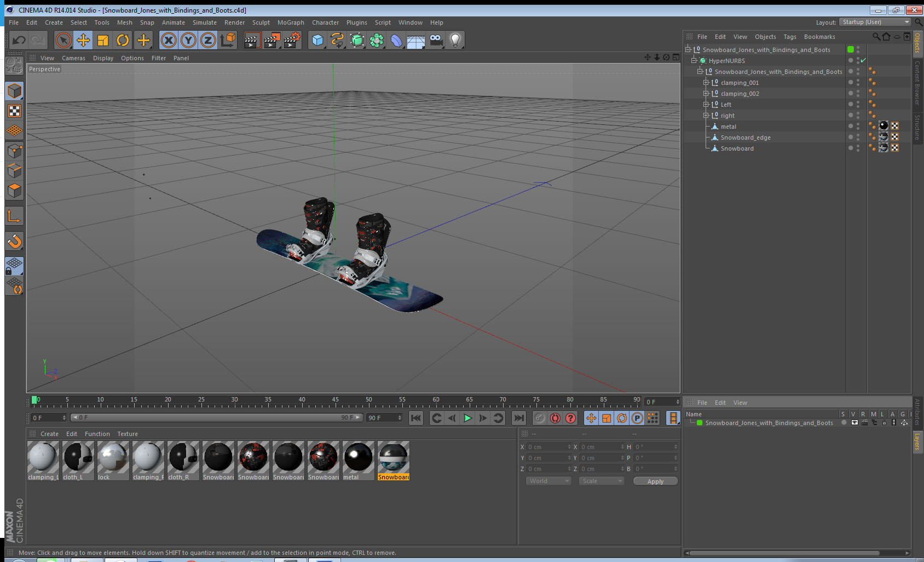Toggle snapping magnet icon
This screenshot has width=924, height=562.
pyautogui.click(x=14, y=241)
